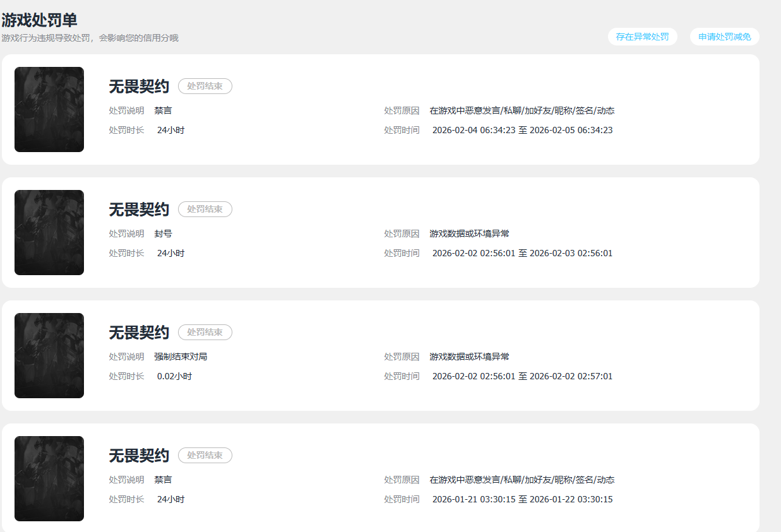Click 无畏契约 title of the 2026-02-04 record
781x532 pixels.
(139, 86)
